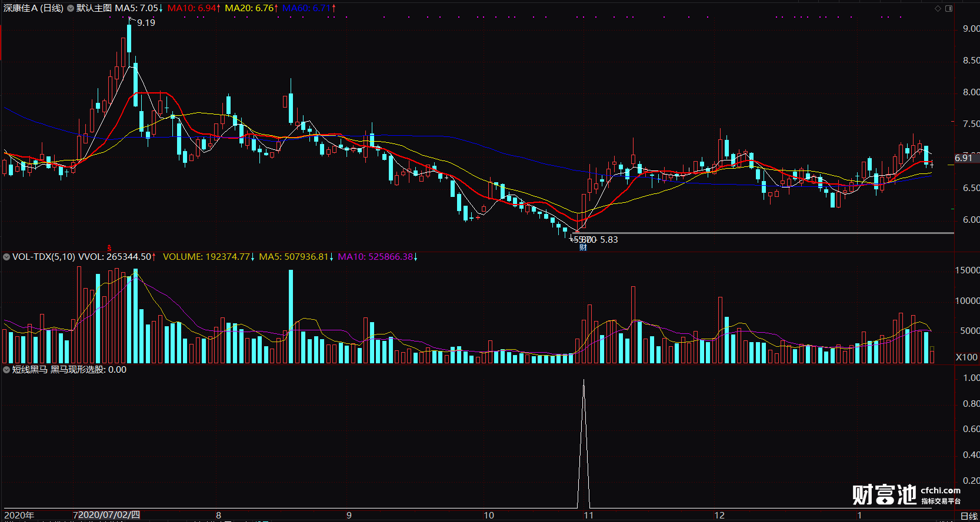Click the 默认主图 label
The width and height of the screenshot is (980, 522).
pos(94,8)
